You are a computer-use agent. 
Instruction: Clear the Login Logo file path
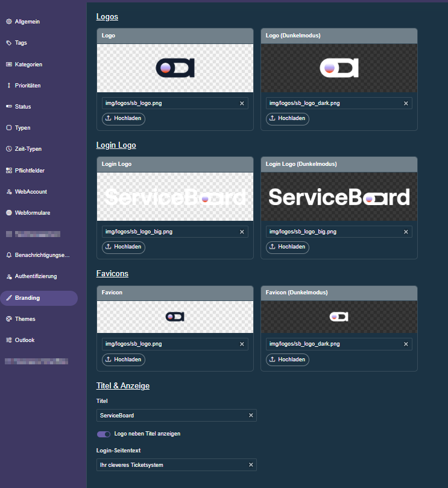point(242,232)
